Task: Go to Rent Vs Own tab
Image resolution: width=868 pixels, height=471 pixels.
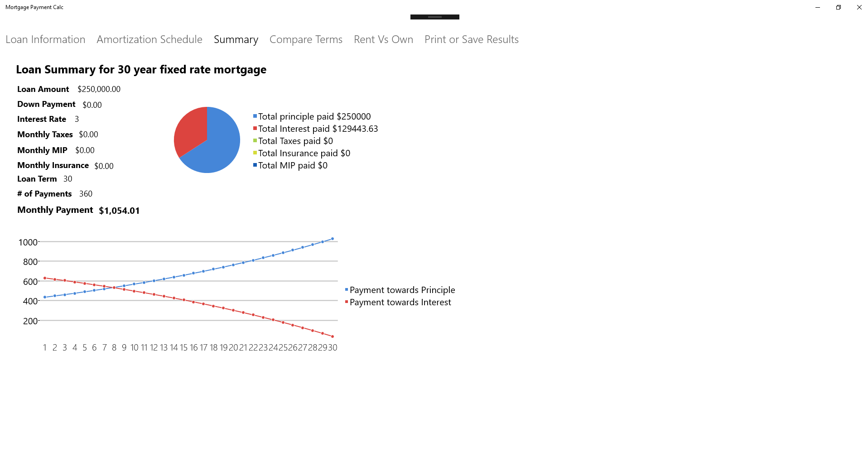Action: 383,40
